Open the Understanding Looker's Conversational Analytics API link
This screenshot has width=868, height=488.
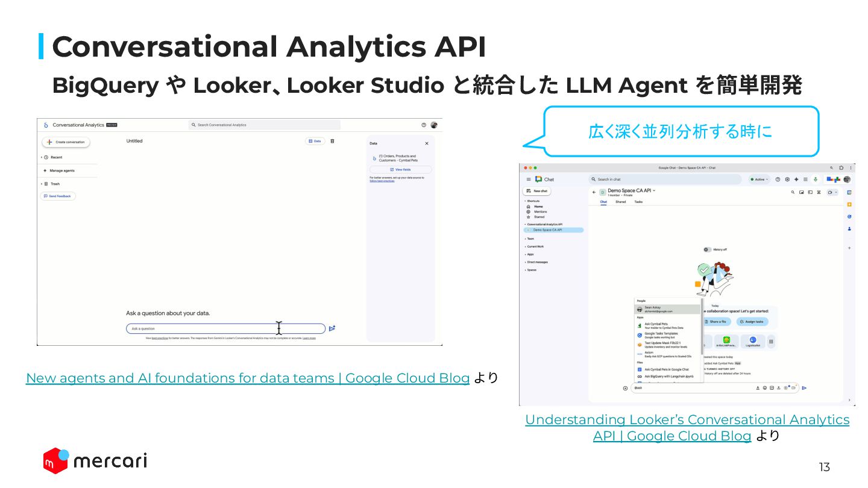click(x=687, y=428)
